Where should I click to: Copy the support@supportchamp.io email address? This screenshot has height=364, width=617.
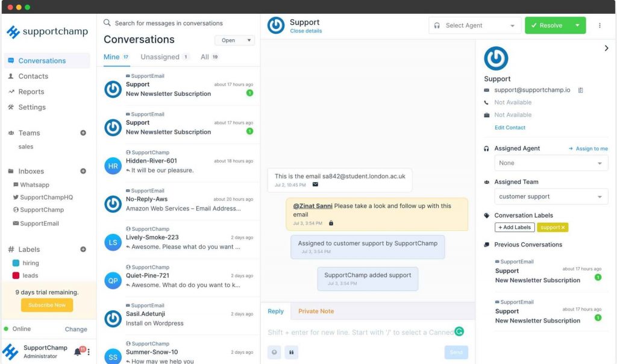[580, 90]
